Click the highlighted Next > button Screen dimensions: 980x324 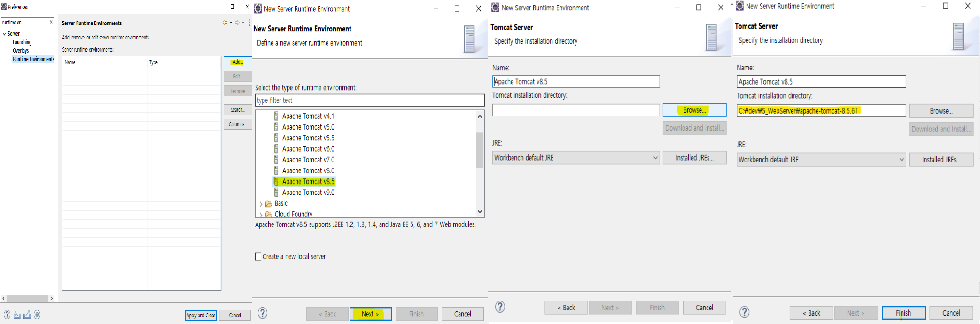(370, 314)
